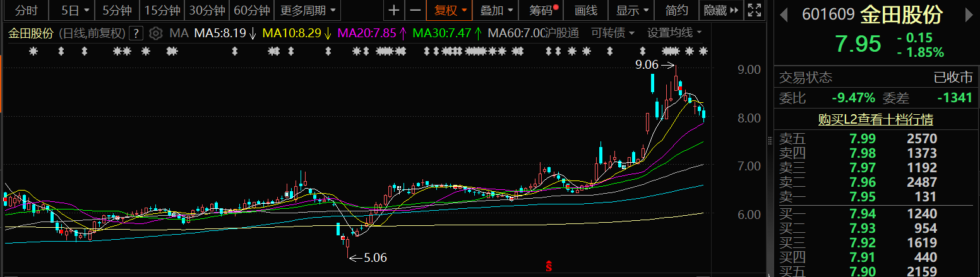Select the 60分钟 period tab

251,10
